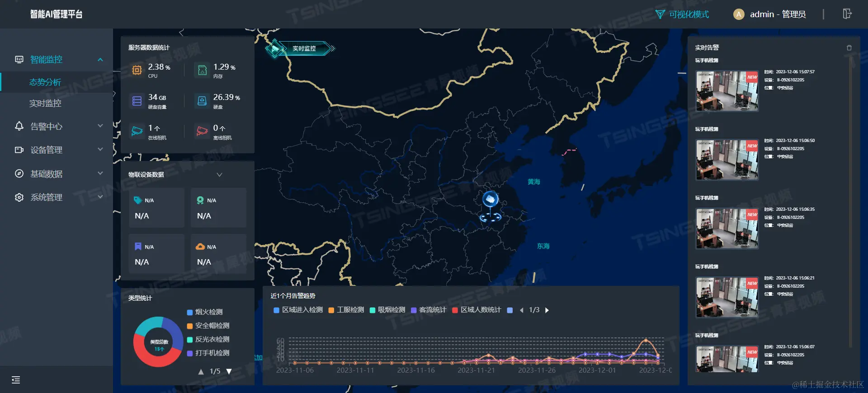
Task: Click the 硬盘 disk usage icon
Action: [x=202, y=100]
